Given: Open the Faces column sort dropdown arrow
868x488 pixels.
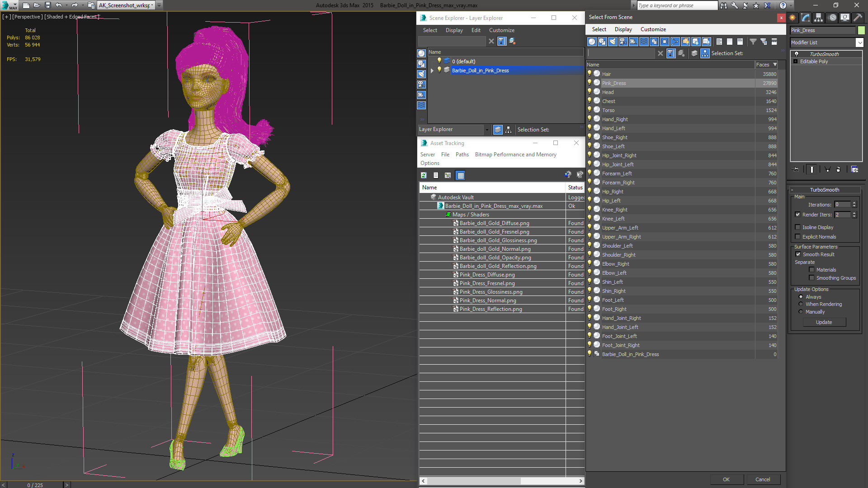Looking at the screenshot, I should pos(775,65).
